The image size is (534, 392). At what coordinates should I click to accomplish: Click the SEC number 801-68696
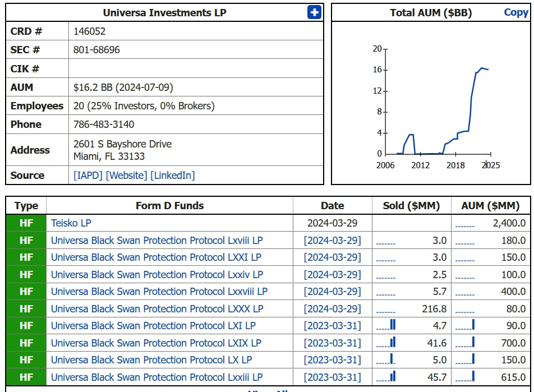[96, 50]
